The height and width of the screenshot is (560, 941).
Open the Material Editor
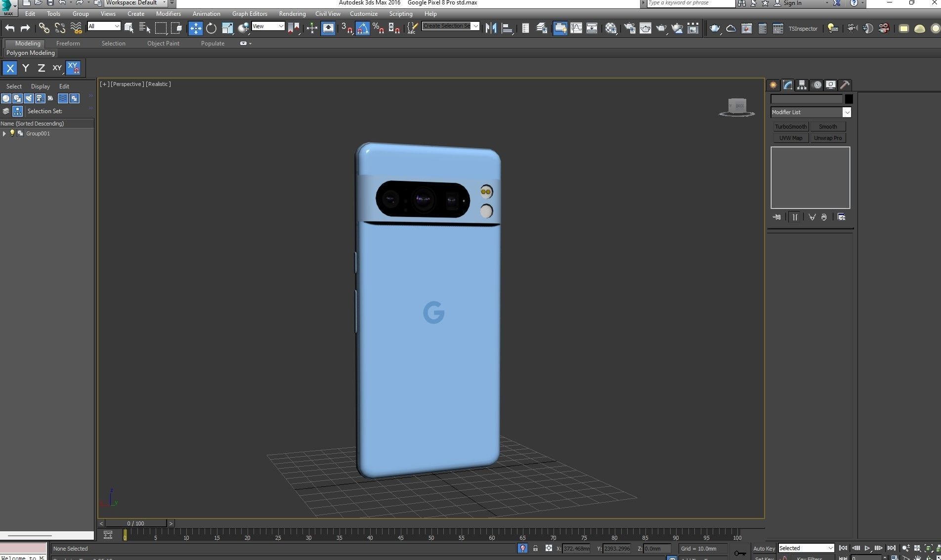pyautogui.click(x=611, y=28)
